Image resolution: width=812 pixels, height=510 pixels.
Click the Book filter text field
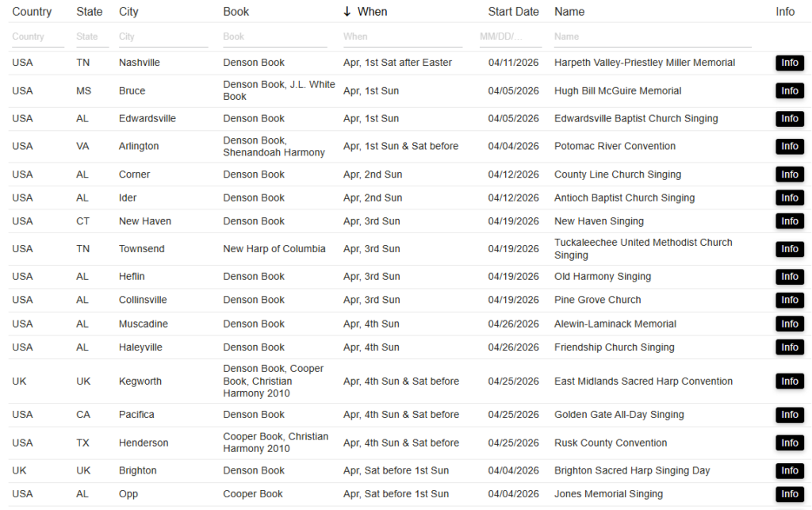pos(274,36)
